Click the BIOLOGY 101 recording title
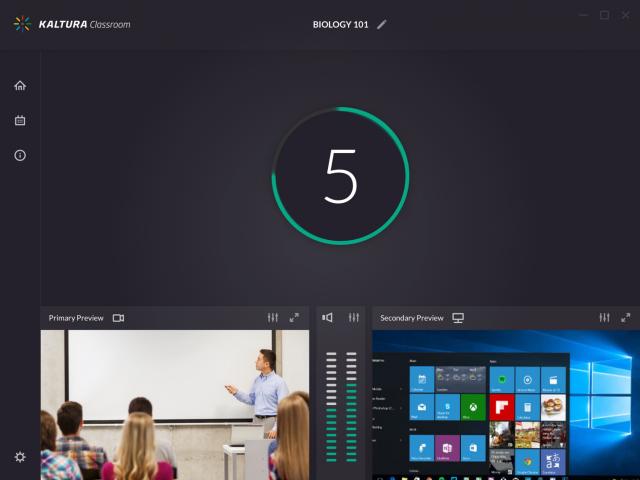 click(340, 24)
